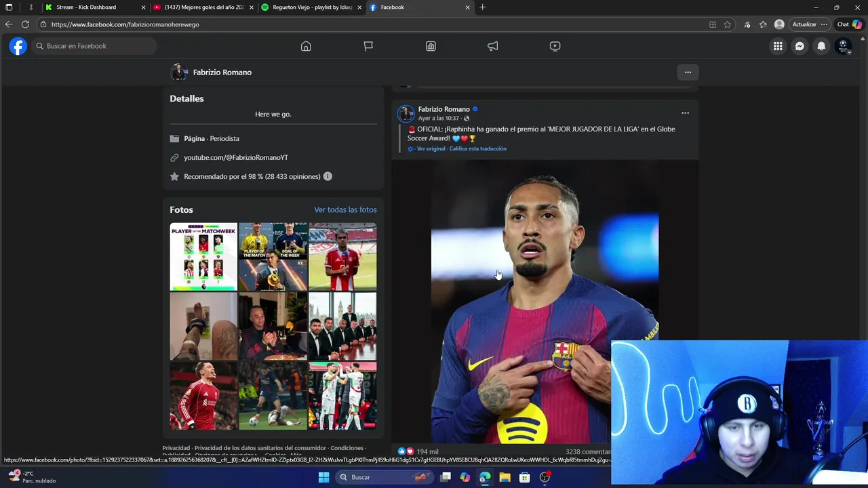
Task: Click the info icon beside 28 433 opiniones
Action: pos(328,176)
